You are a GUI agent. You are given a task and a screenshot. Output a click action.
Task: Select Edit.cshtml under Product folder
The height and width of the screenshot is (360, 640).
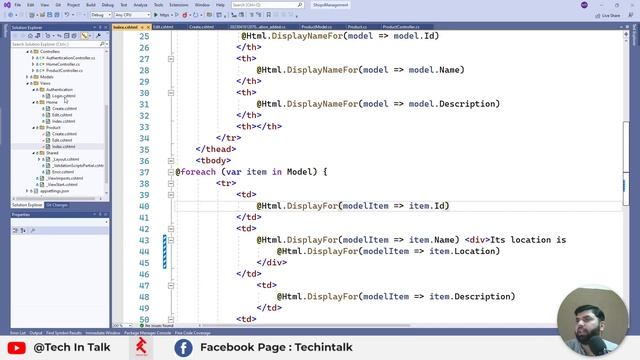pos(62,140)
